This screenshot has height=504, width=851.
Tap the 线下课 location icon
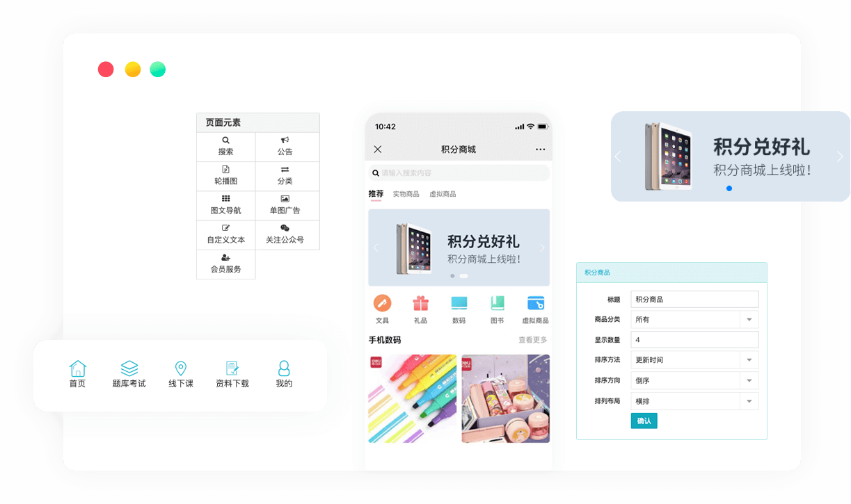181,368
